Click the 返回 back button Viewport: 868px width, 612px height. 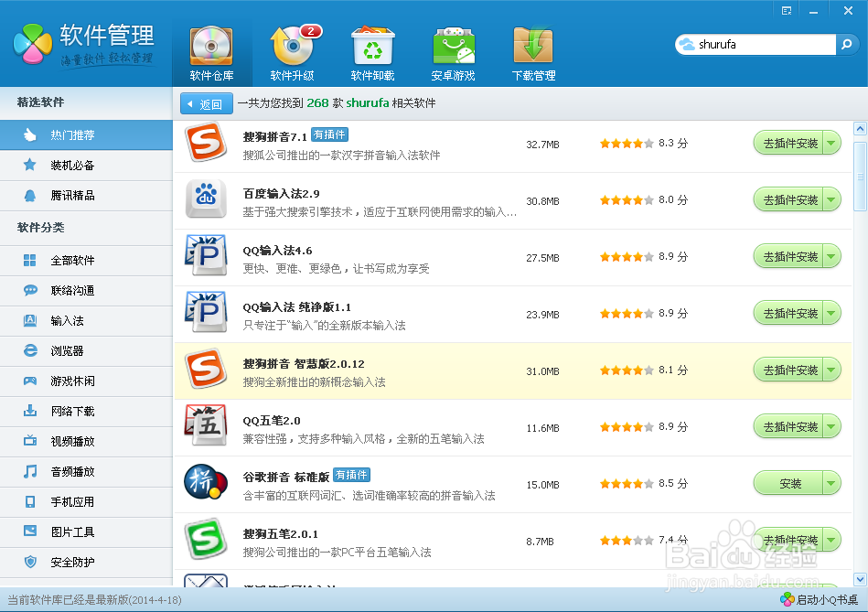(x=207, y=103)
